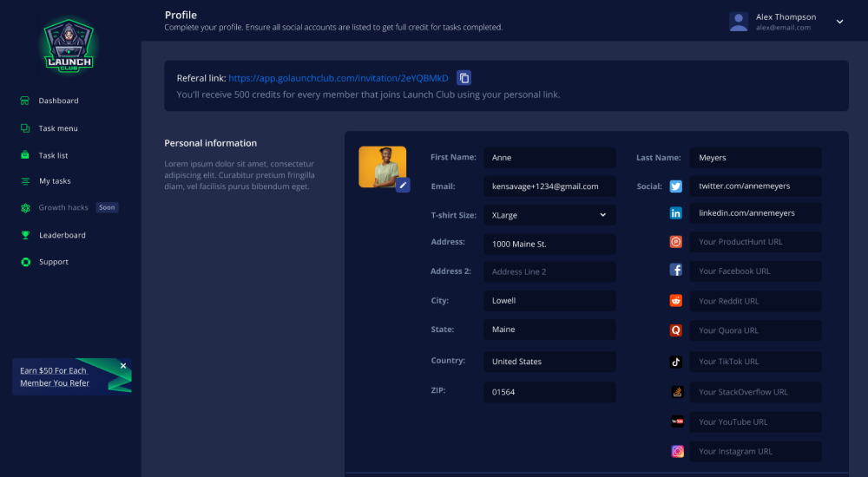Click the Last Name field
The height and width of the screenshot is (477, 868).
pos(755,158)
